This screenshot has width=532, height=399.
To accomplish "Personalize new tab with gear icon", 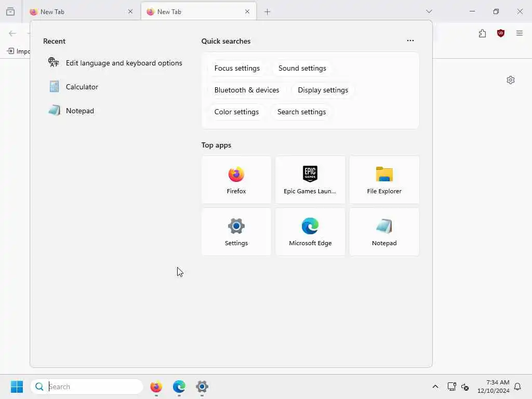I will click(x=510, y=80).
